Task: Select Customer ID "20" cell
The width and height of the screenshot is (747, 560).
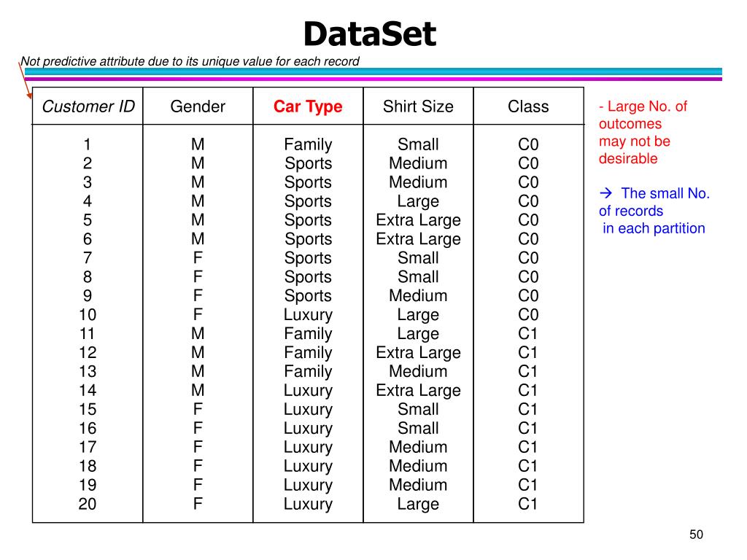Action: click(x=88, y=504)
